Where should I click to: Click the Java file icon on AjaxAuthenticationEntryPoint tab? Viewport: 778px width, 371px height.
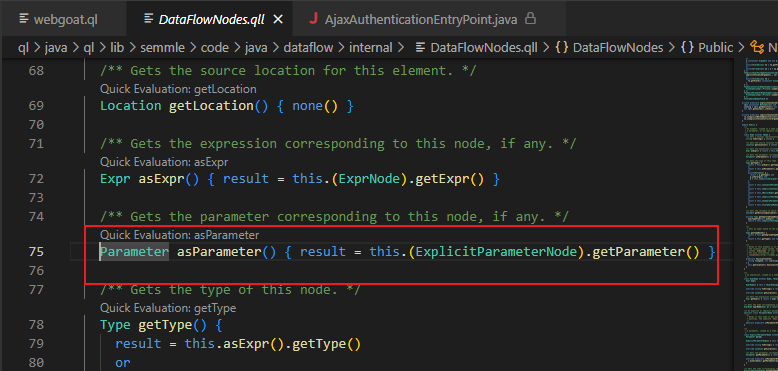coord(313,19)
